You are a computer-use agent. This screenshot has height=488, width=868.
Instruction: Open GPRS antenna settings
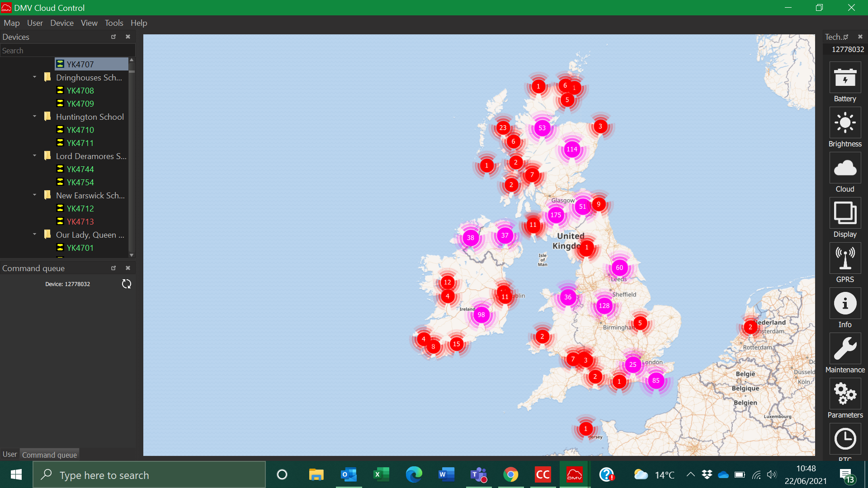pyautogui.click(x=844, y=258)
